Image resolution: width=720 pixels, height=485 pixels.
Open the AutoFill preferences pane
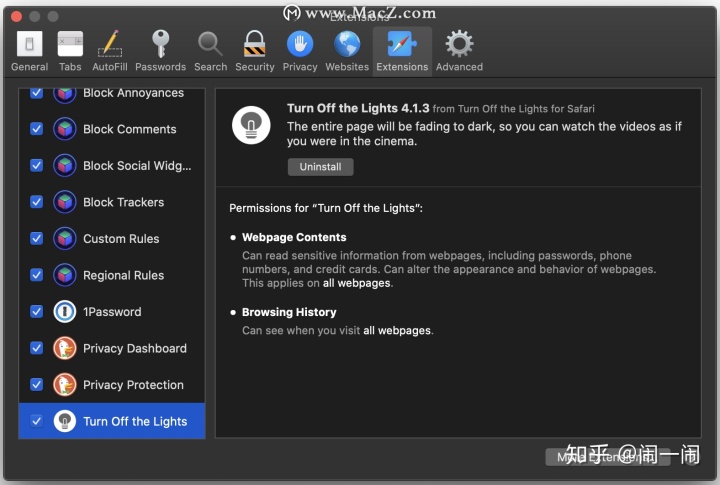coord(110,51)
